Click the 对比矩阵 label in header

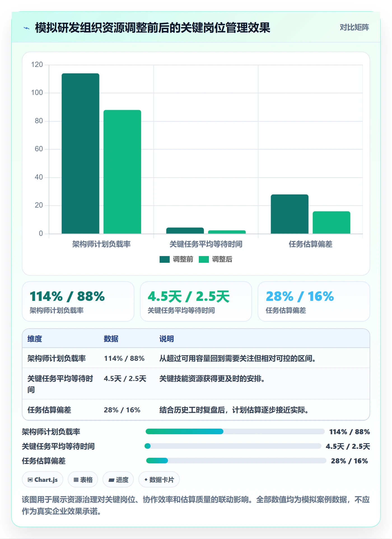(354, 27)
